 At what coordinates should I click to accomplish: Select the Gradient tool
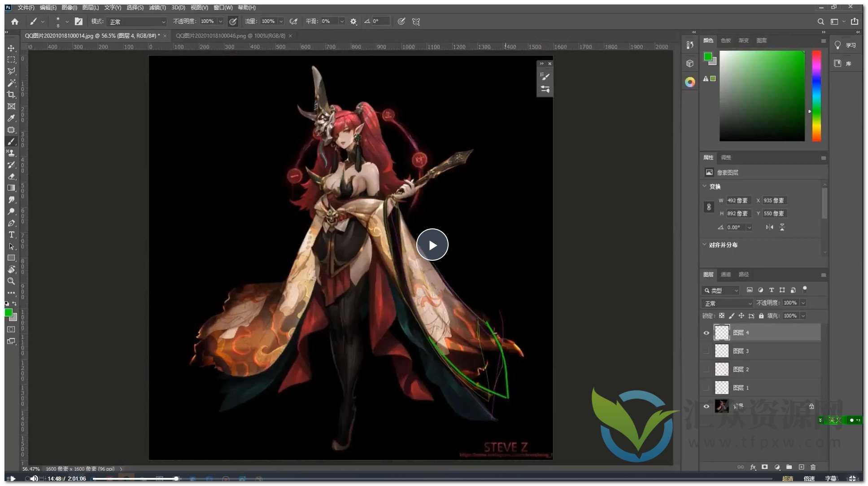tap(11, 188)
